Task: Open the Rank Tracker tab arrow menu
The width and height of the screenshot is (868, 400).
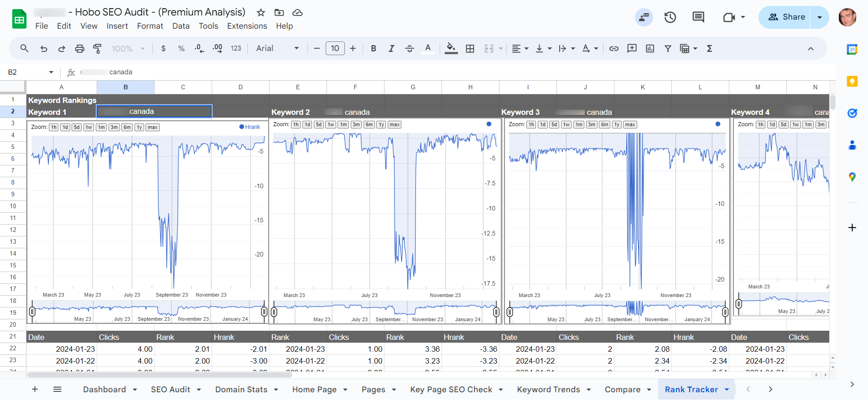Action: tap(727, 390)
